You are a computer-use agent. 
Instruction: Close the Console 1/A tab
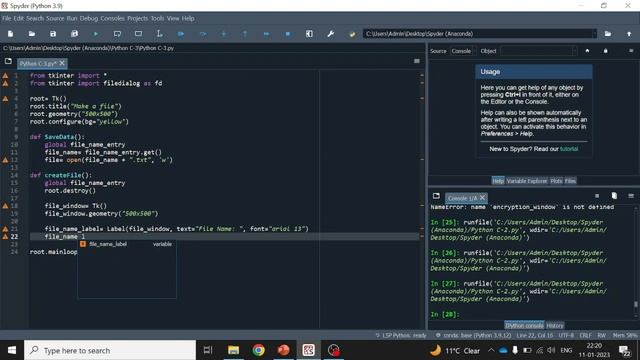click(x=482, y=198)
